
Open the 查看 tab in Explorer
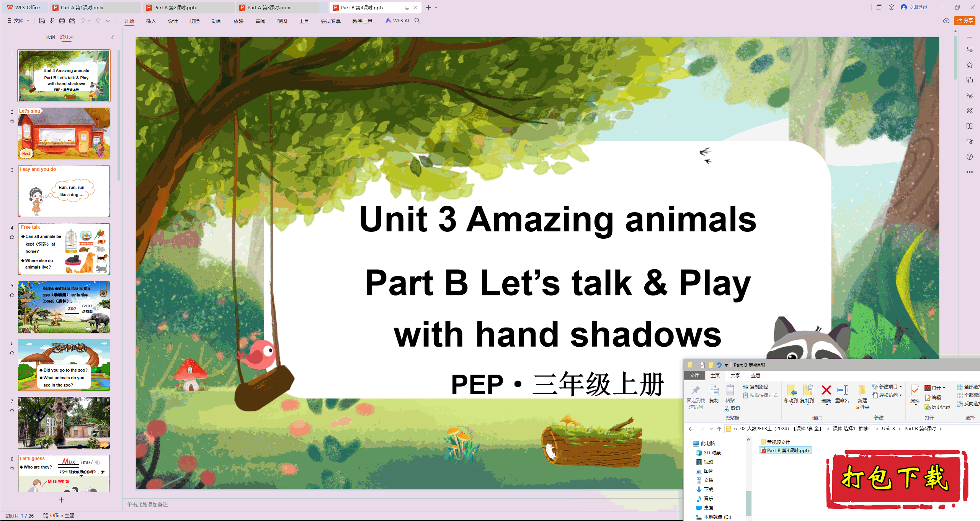point(756,376)
